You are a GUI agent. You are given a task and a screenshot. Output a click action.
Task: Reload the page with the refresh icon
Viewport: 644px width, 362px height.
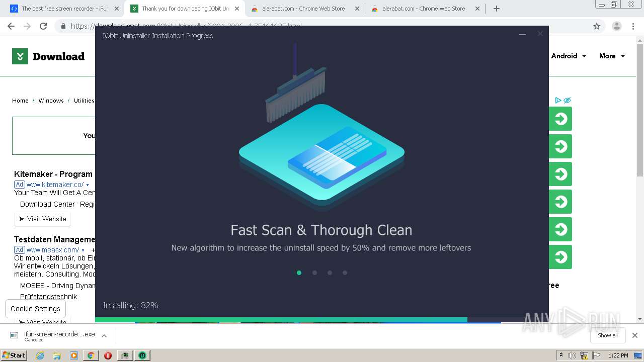(43, 26)
